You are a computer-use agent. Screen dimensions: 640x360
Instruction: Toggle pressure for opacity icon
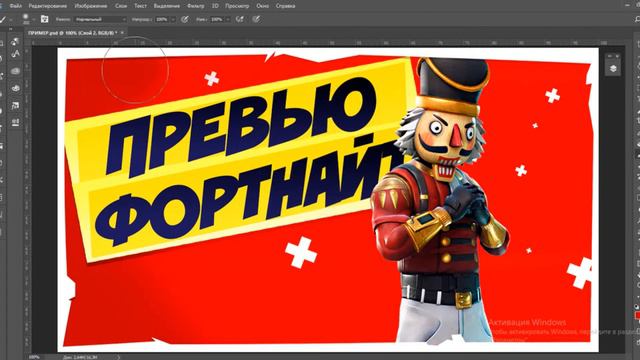[x=184, y=19]
